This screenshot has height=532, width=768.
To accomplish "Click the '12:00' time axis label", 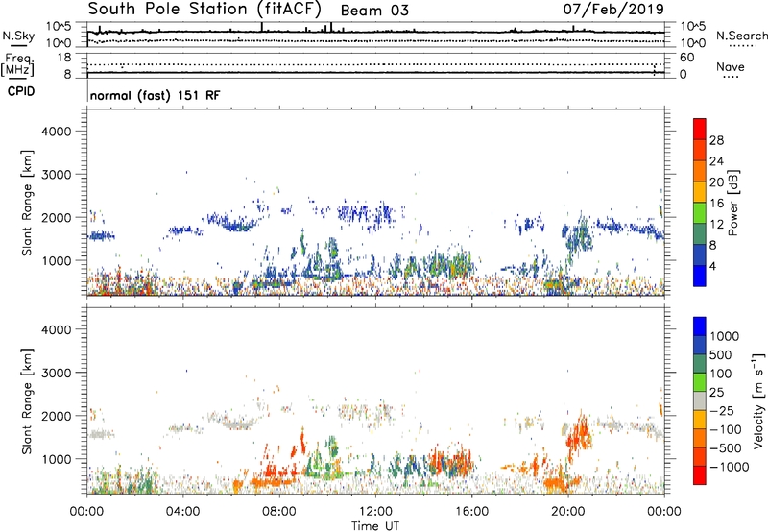I will coord(375,512).
